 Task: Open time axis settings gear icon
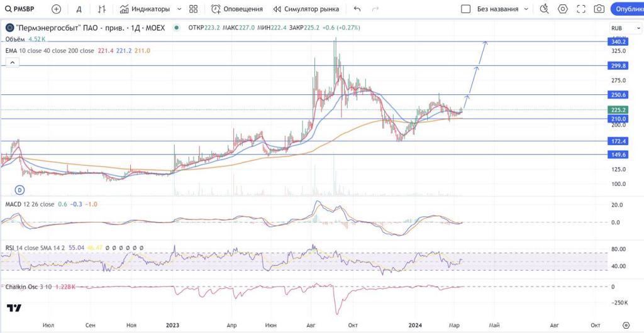625,325
